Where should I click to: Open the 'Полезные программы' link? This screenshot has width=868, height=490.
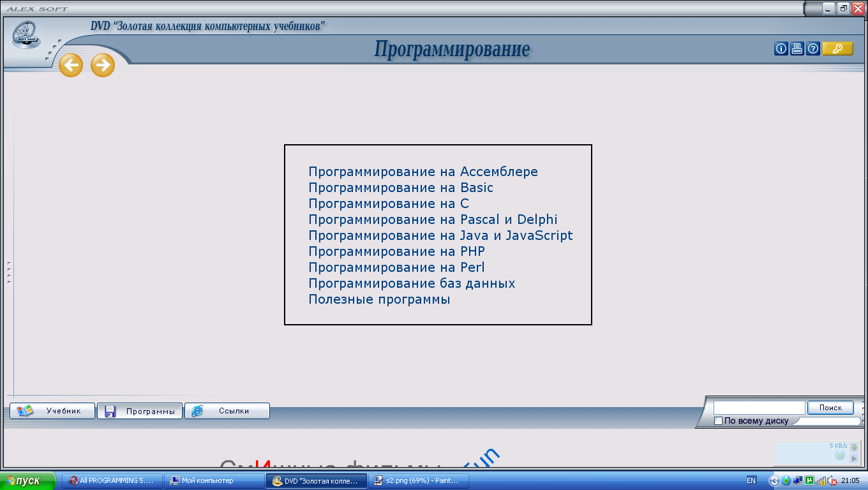379,299
